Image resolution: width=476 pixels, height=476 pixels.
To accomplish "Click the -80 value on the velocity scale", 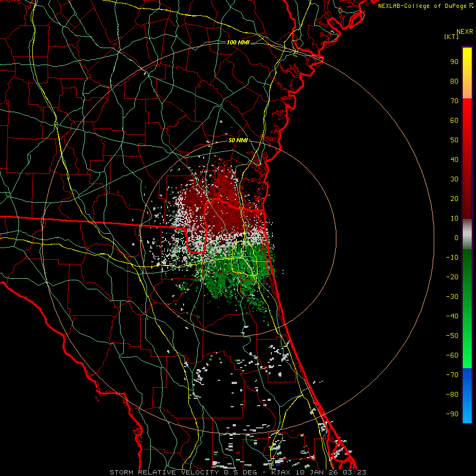I will pos(452,395).
